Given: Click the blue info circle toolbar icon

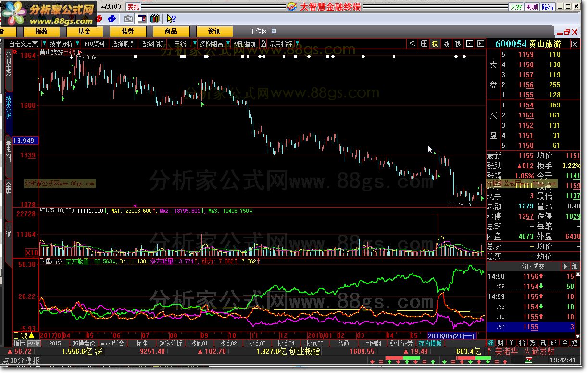Looking at the screenshot, I should (112, 19).
